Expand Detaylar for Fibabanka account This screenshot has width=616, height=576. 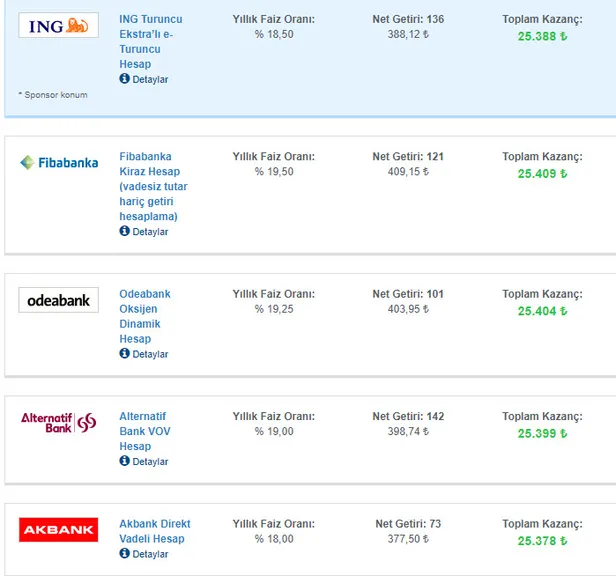(x=150, y=232)
